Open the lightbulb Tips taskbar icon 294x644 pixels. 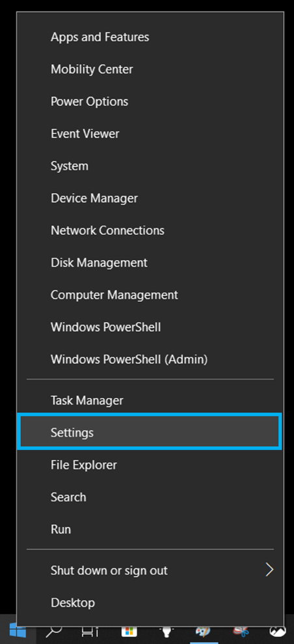pyautogui.click(x=167, y=633)
